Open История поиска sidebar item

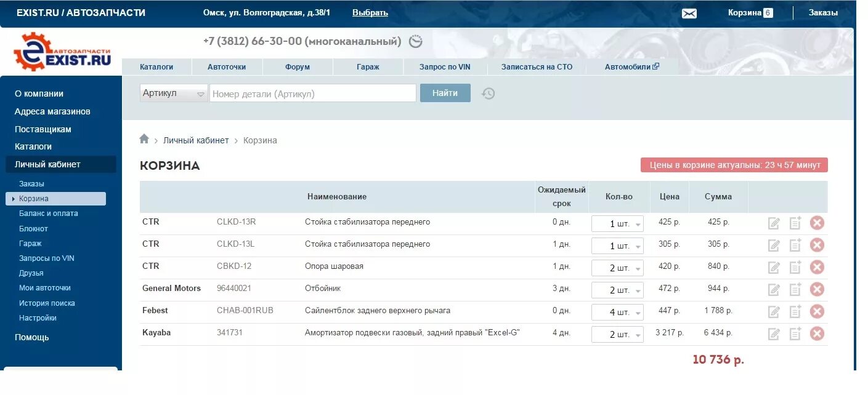[47, 303]
